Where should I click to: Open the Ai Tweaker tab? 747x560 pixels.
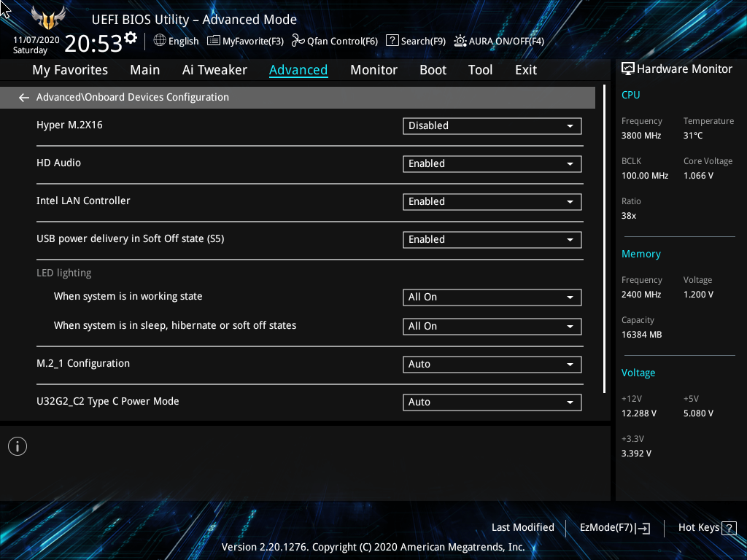click(x=214, y=70)
